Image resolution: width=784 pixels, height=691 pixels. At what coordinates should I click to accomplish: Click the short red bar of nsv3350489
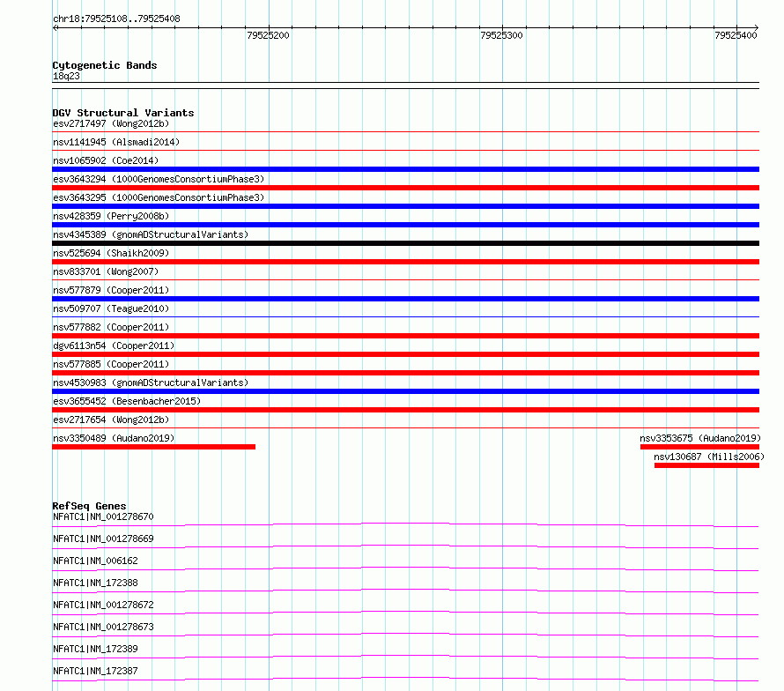pyautogui.click(x=153, y=447)
